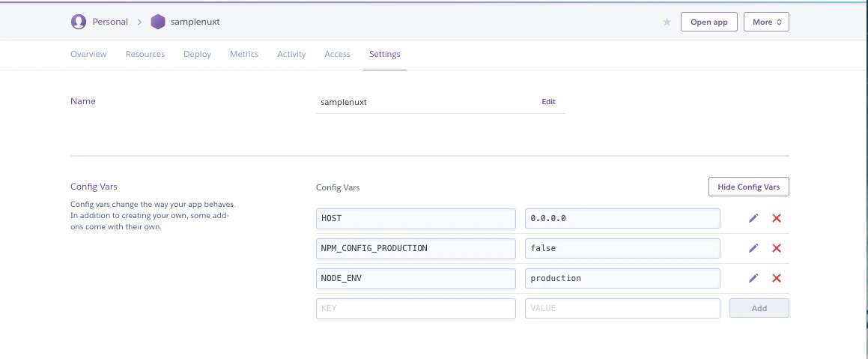Click the samplenuxt hexagon app icon
Viewport: 868px width, 359px height.
click(158, 22)
